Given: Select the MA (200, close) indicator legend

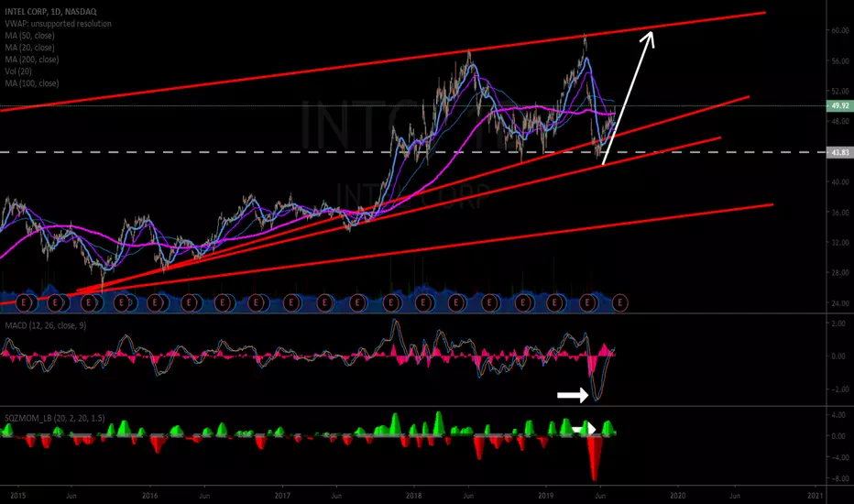Looking at the screenshot, I should [31, 60].
